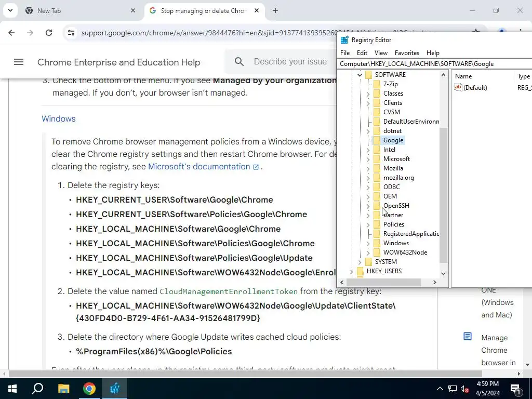Click the Policies key folder icon
The height and width of the screenshot is (399, 532).
coord(377,224)
